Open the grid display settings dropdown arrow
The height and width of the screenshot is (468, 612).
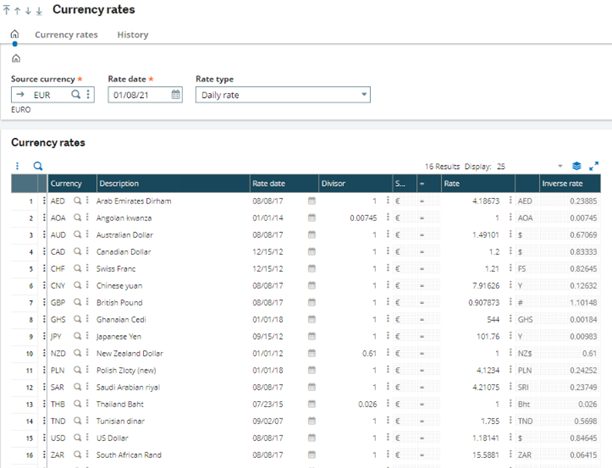(559, 166)
